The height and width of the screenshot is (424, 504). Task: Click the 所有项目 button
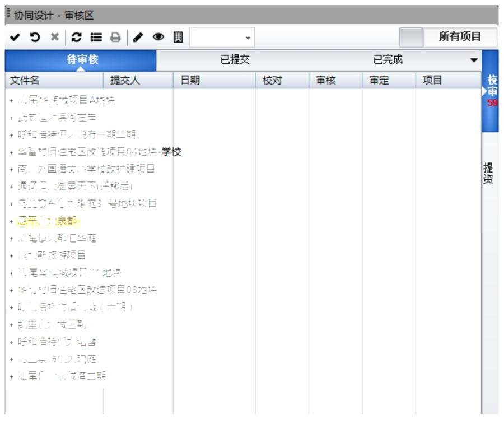pyautogui.click(x=460, y=37)
